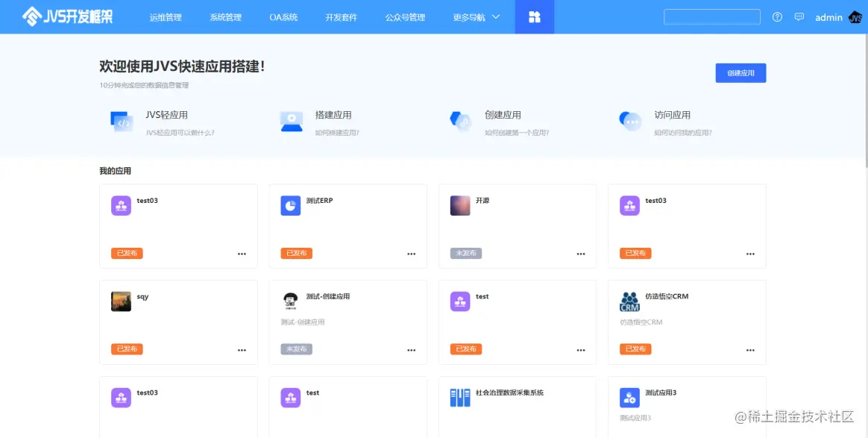Click the 测试ERP pie chart icon
This screenshot has width=868, height=438.
coord(290,205)
